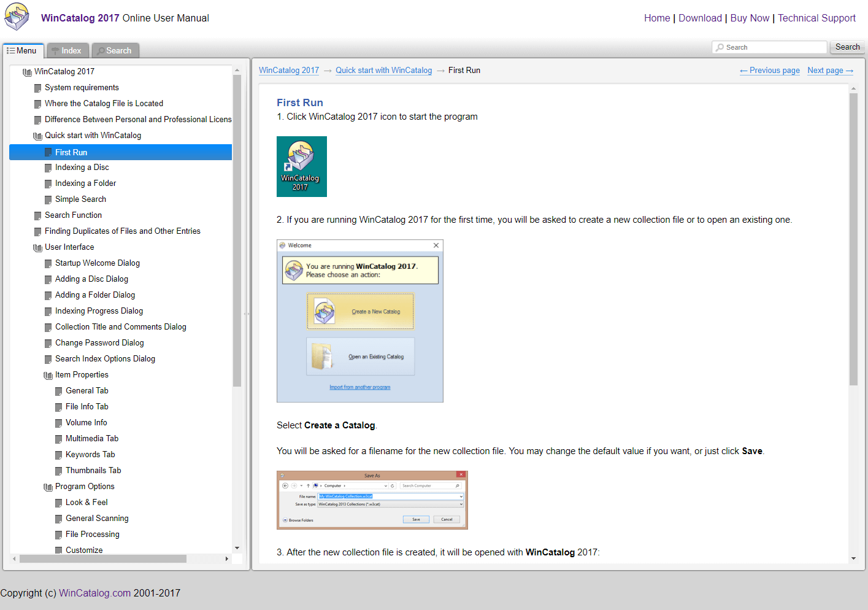Click content pane scrollbar down arrow

(853, 558)
